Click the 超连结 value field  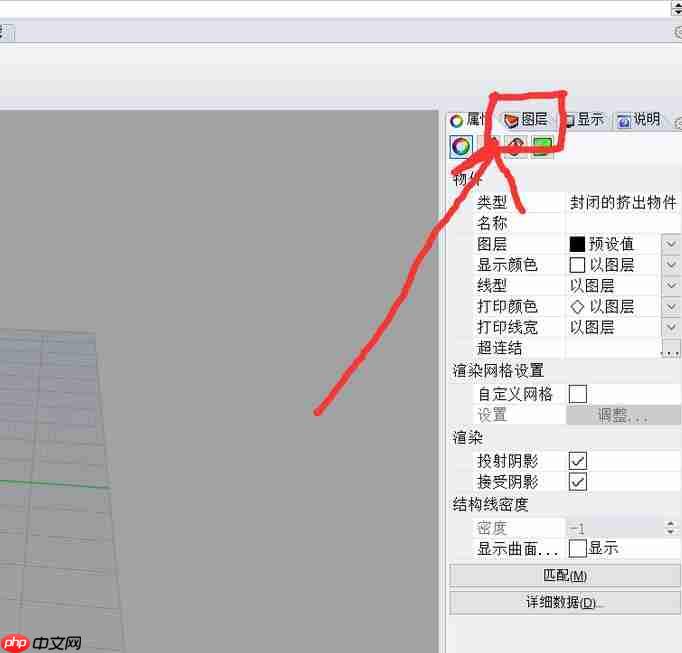[613, 348]
